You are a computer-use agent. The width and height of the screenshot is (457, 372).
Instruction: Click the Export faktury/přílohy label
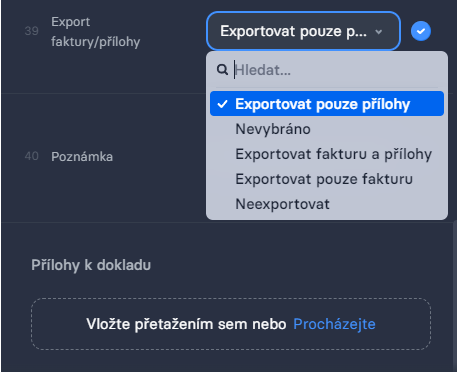click(95, 32)
